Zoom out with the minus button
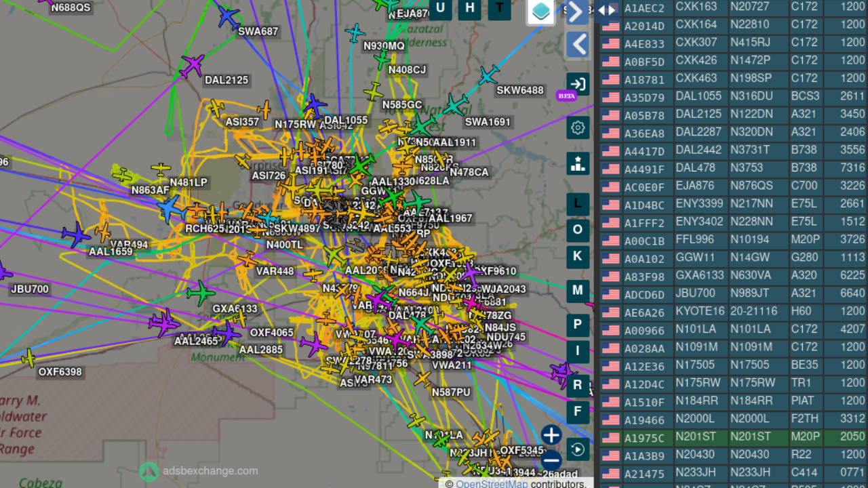Image resolution: width=868 pixels, height=488 pixels. 551,460
